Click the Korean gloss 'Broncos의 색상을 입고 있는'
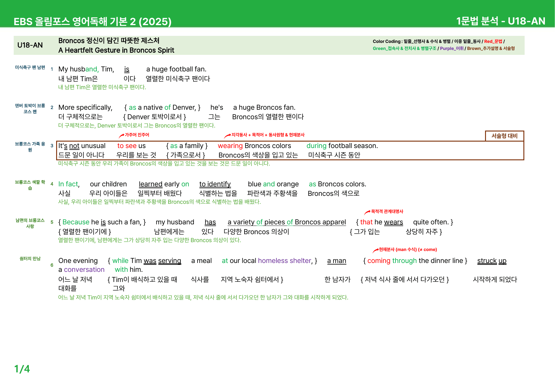The image size is (555, 392). [x=258, y=155]
